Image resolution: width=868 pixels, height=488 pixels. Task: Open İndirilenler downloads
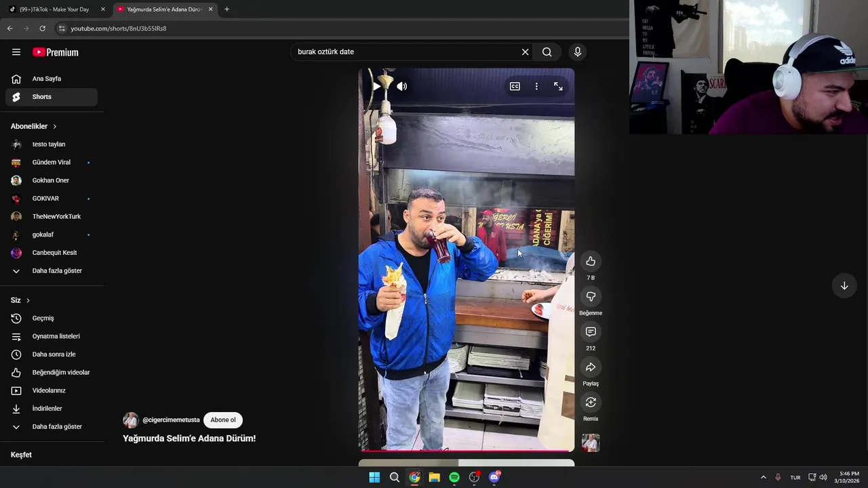click(x=52, y=409)
